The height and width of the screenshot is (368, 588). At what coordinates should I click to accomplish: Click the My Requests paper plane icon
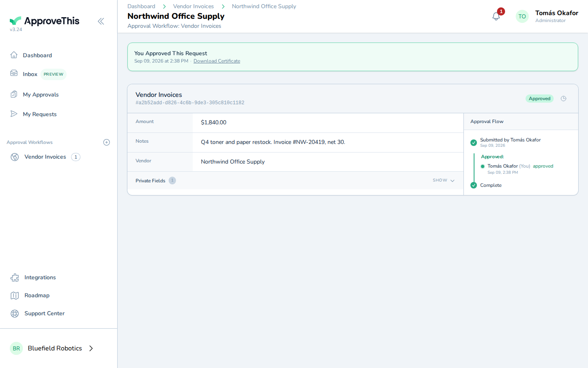[14, 114]
